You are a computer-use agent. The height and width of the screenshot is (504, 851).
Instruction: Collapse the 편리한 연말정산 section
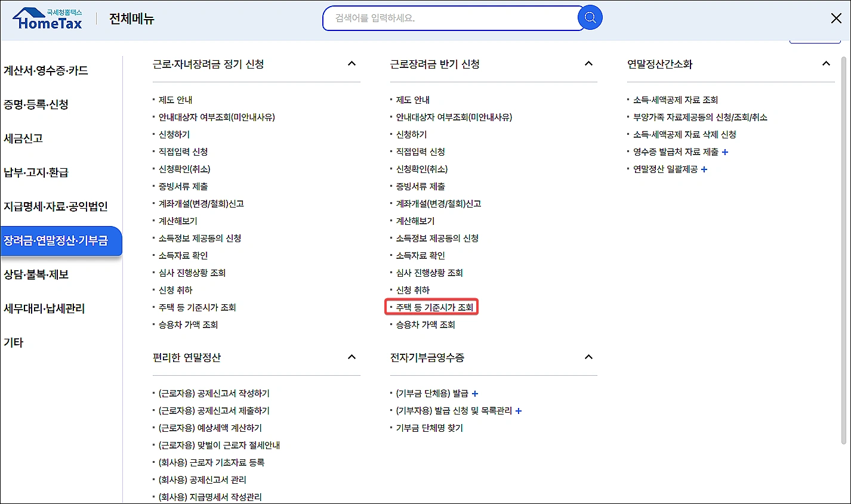click(x=353, y=357)
